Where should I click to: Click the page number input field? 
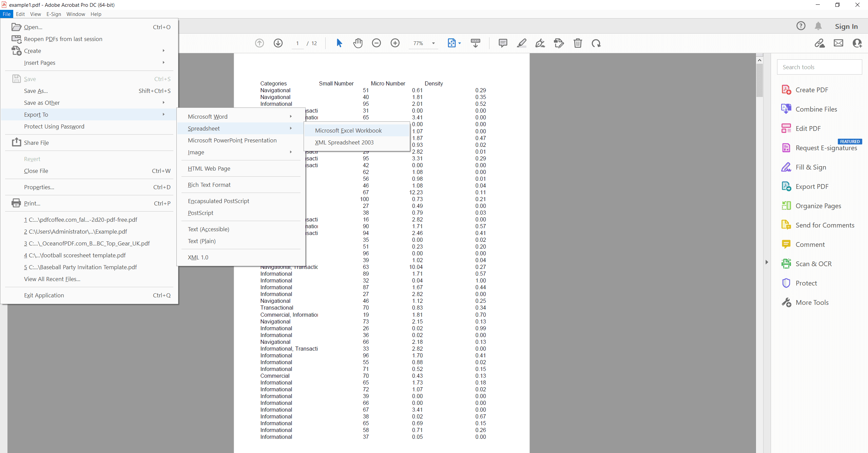click(297, 43)
